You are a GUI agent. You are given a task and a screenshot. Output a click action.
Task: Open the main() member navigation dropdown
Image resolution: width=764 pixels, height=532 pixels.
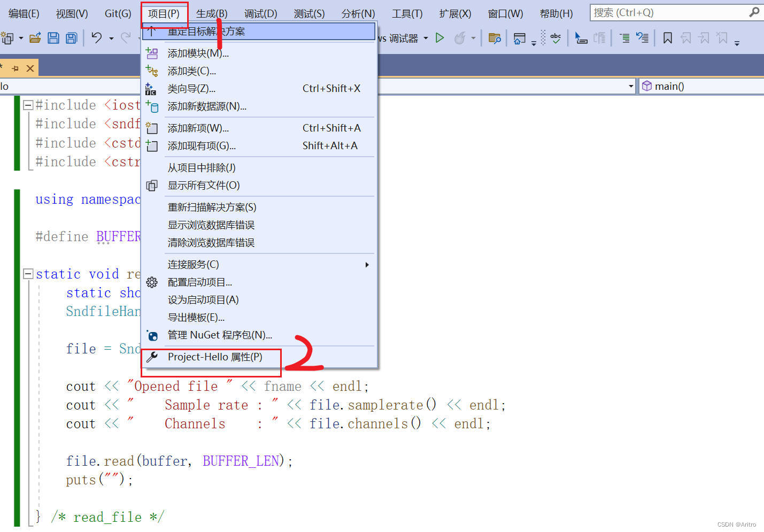click(701, 86)
